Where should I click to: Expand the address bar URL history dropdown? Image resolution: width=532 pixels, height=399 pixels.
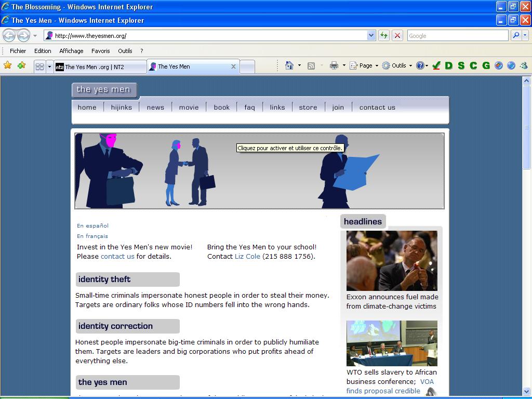click(x=371, y=35)
